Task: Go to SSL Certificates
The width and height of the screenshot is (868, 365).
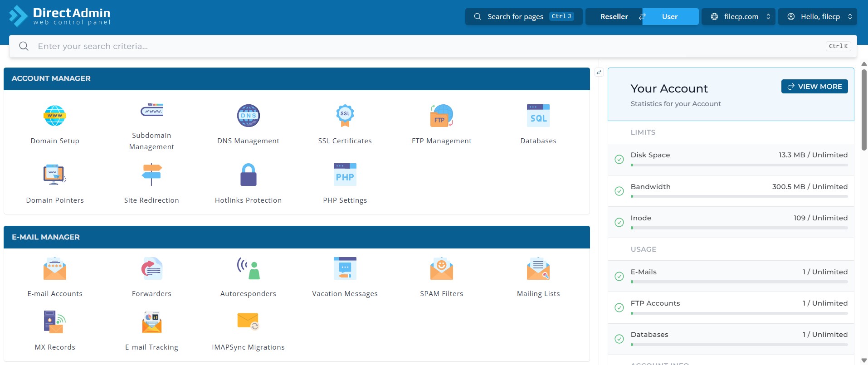Action: (345, 116)
